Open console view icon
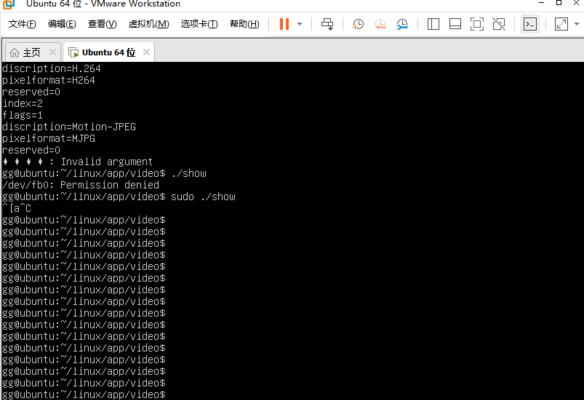Screen dimensions: 584x400 pos(530,24)
